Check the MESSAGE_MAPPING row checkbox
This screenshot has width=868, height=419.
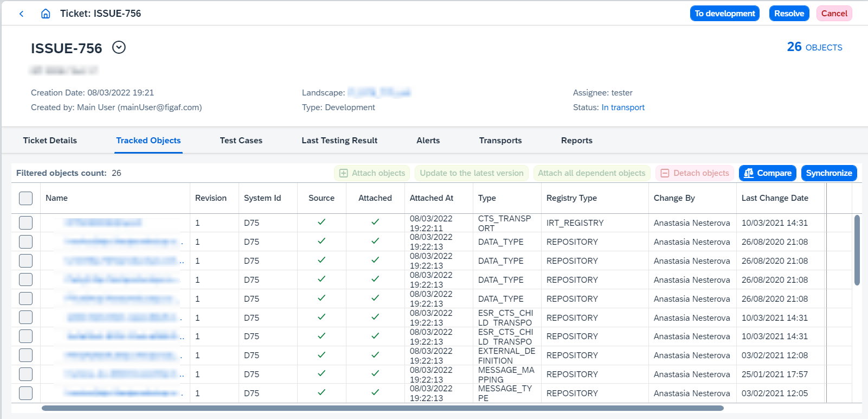tap(25, 374)
